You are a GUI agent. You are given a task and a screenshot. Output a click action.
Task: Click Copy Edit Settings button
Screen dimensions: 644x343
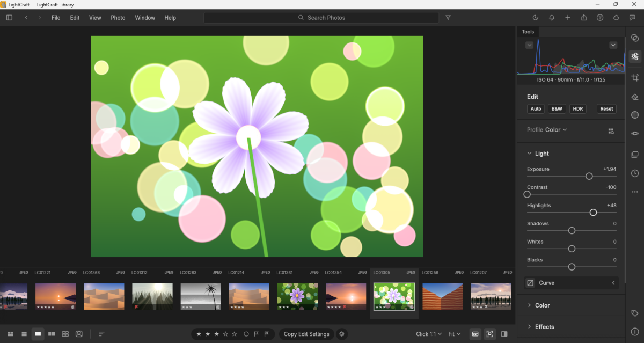click(306, 334)
